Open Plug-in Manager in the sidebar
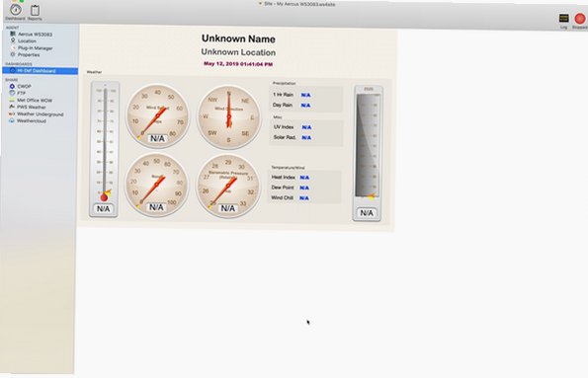Image resolution: width=588 pixels, height=378 pixels. tap(35, 48)
